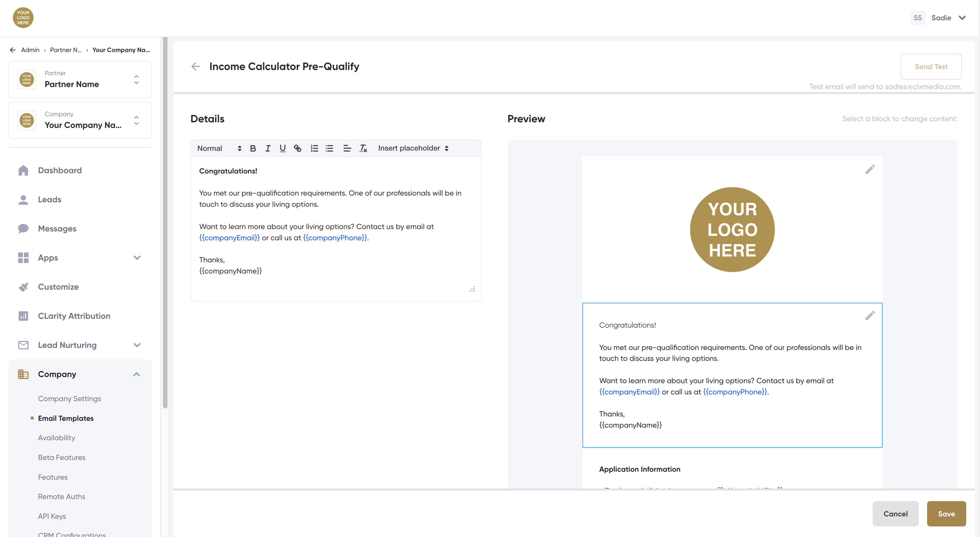Open Company Settings in sidebar
This screenshot has height=537, width=980.
click(69, 398)
